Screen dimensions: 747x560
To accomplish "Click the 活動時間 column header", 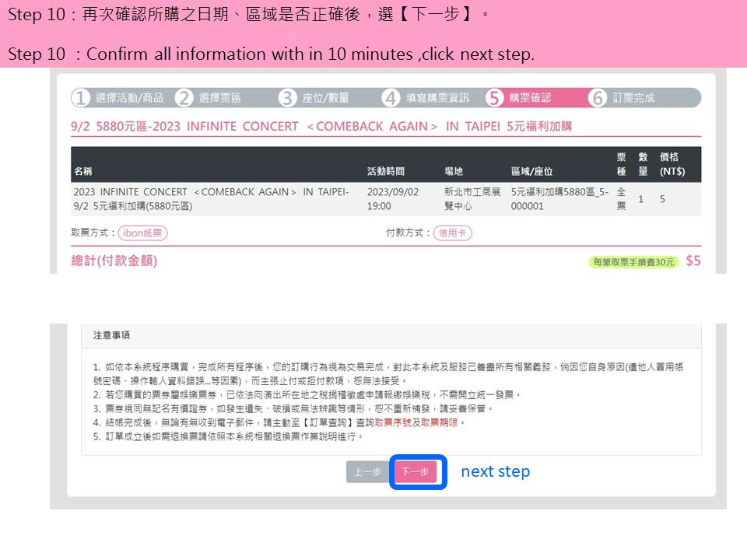I will coord(385,171).
